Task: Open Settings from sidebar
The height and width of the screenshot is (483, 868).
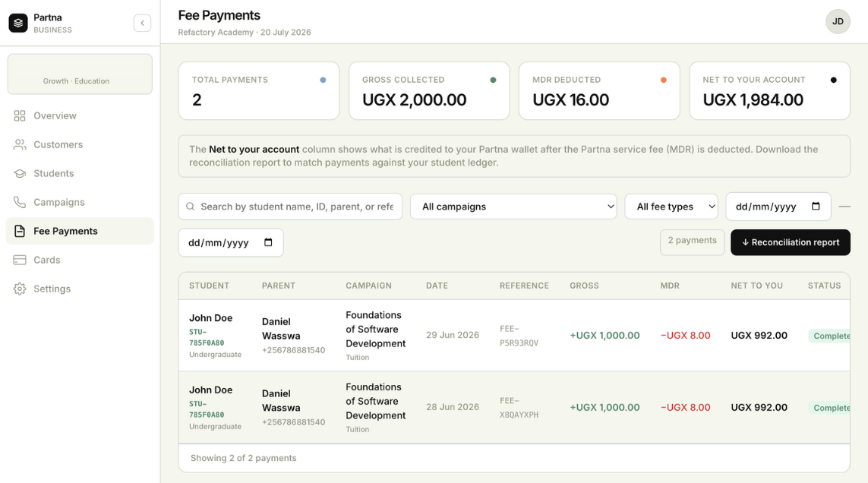Action: (x=80, y=289)
